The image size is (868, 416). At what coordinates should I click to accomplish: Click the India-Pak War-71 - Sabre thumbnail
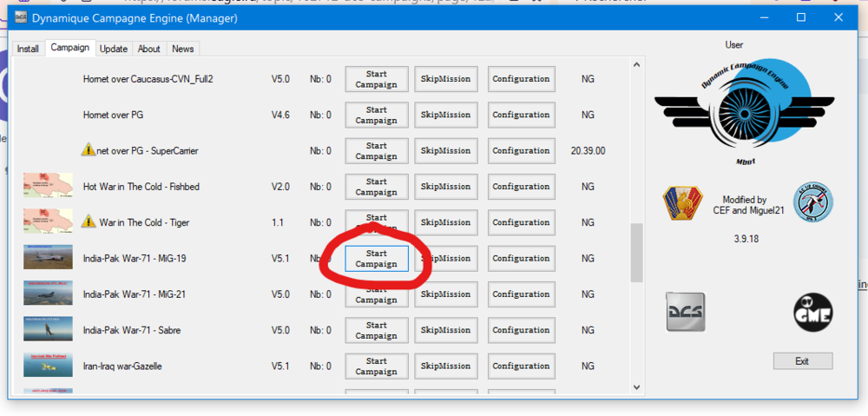pos(48,329)
